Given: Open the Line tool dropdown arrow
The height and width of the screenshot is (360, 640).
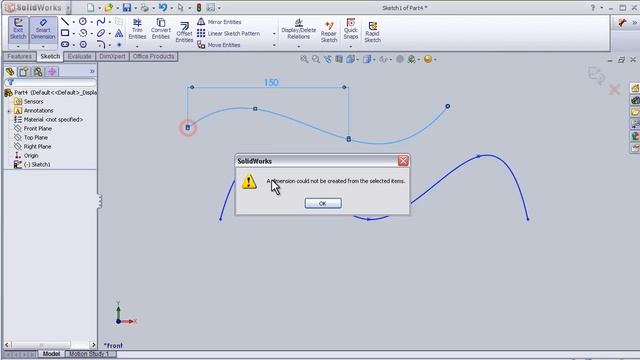Looking at the screenshot, I should click(73, 22).
